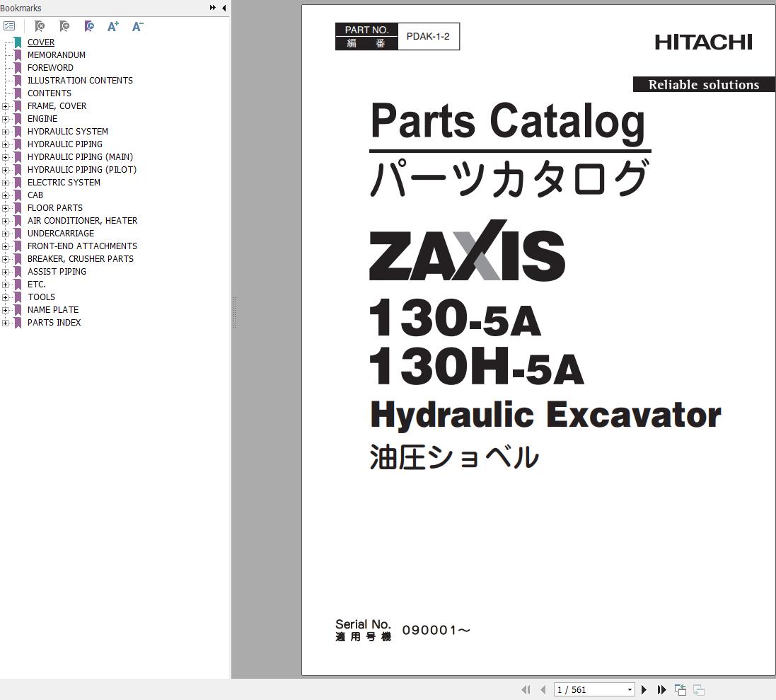The height and width of the screenshot is (700, 776).
Task: Jump to the last page
Action: 661,689
